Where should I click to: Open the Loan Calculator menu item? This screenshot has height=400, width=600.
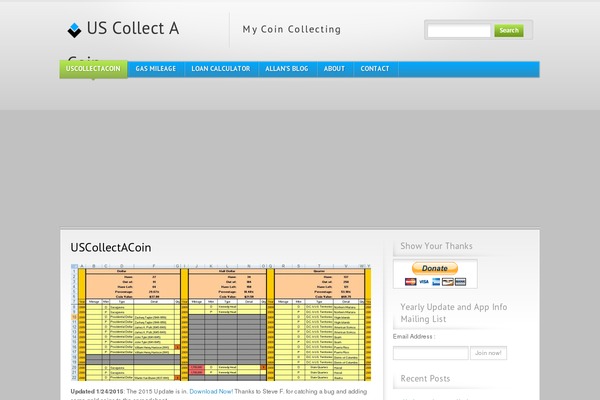(221, 69)
